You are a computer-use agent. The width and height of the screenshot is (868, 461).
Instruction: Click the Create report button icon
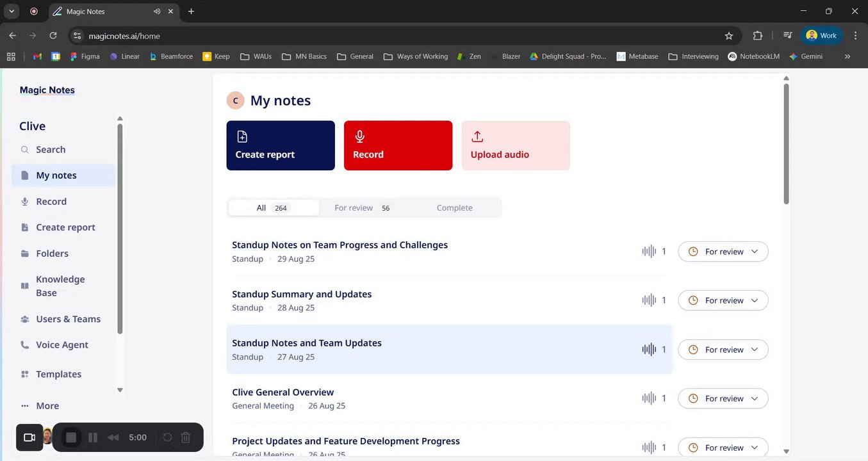[x=242, y=136]
